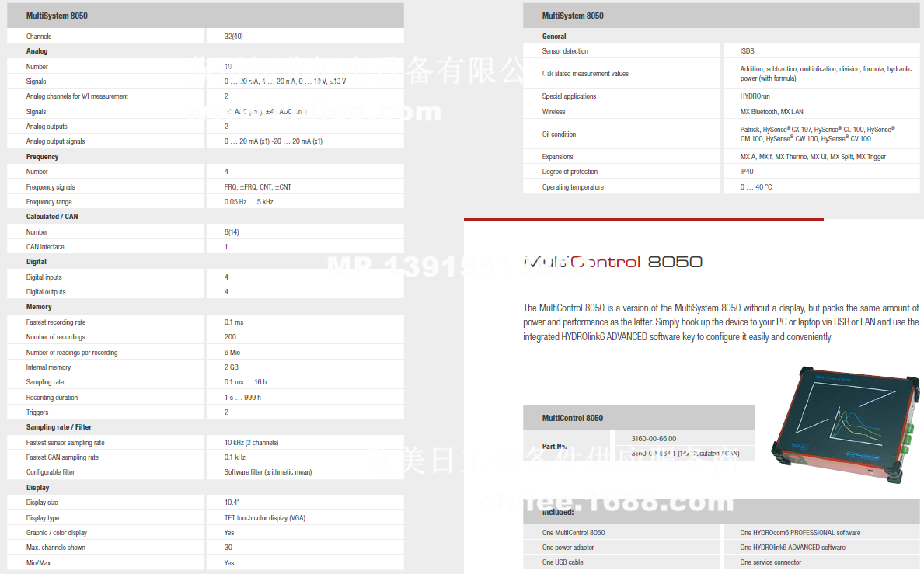Select the 'Graphic / color display' label
The width and height of the screenshot is (924, 574).
click(x=57, y=533)
